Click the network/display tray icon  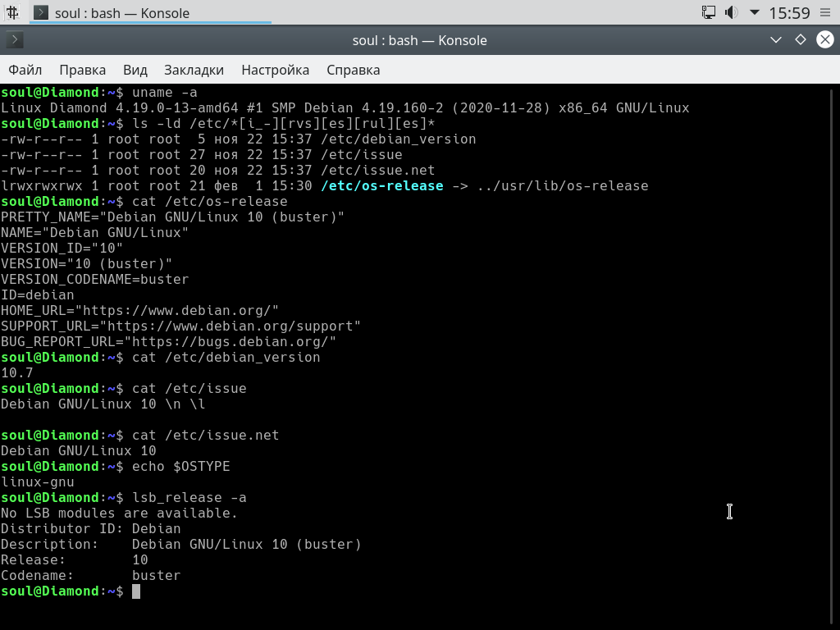click(708, 12)
